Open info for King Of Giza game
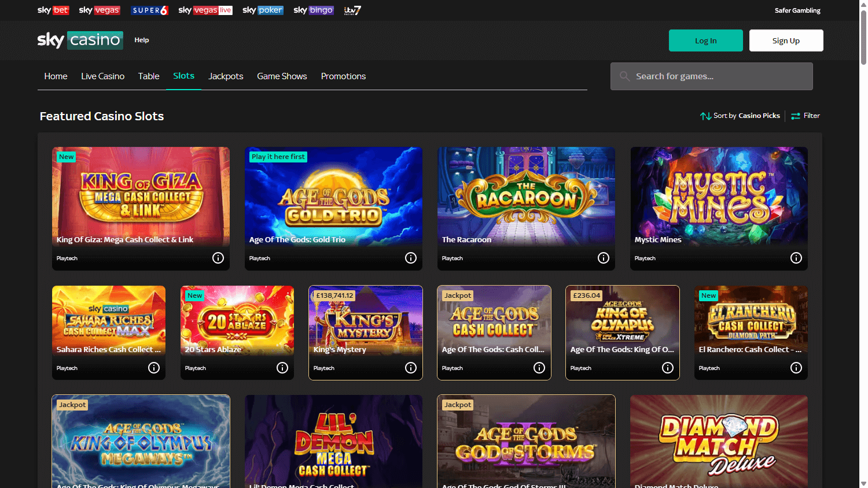 [218, 258]
